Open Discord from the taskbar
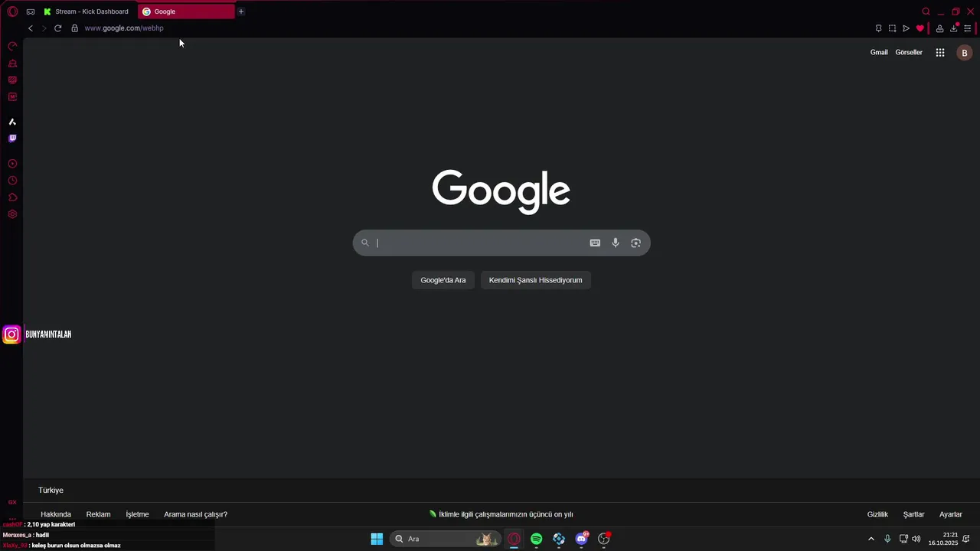The image size is (980, 551). [x=581, y=539]
